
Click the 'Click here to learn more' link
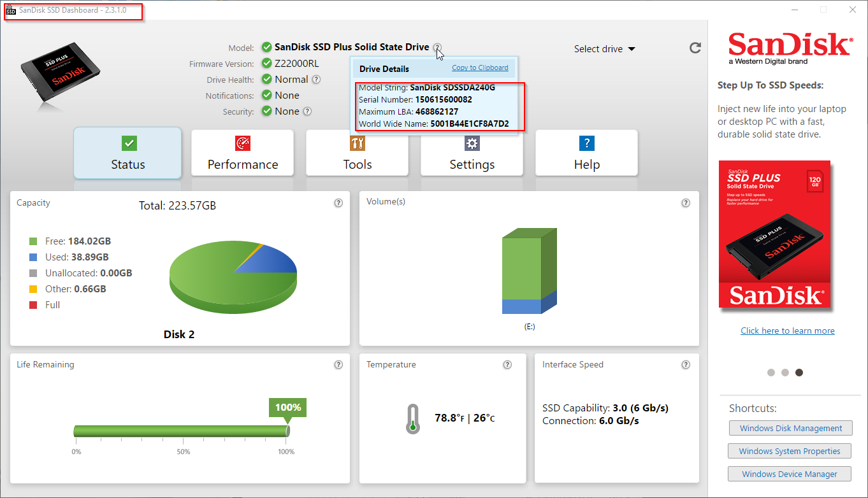pyautogui.click(x=788, y=331)
